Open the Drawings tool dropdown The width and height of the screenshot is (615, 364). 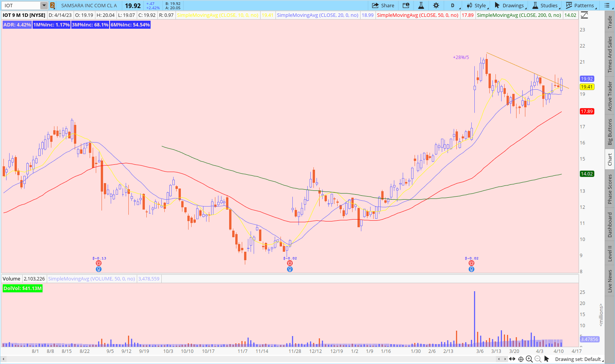[510, 5]
